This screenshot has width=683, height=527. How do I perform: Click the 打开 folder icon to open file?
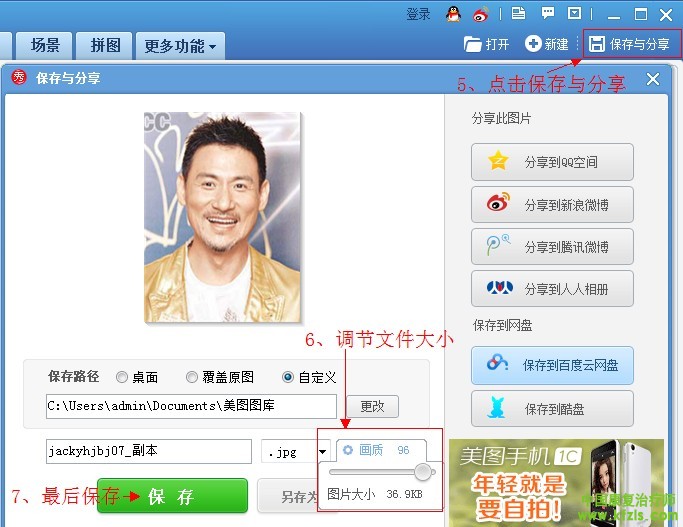[x=473, y=44]
